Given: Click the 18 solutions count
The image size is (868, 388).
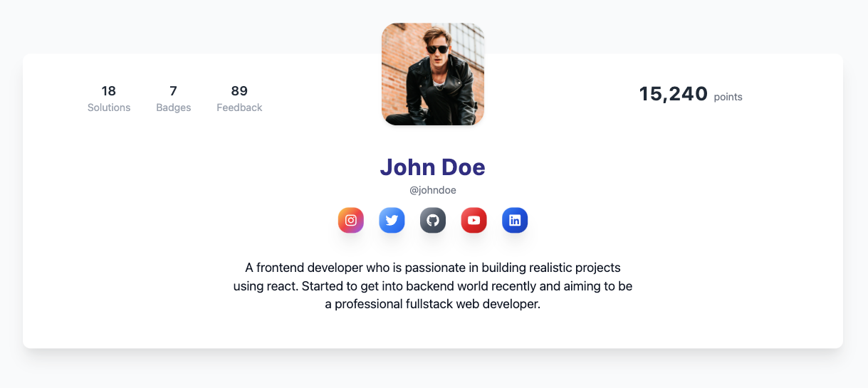Looking at the screenshot, I should coord(109,90).
